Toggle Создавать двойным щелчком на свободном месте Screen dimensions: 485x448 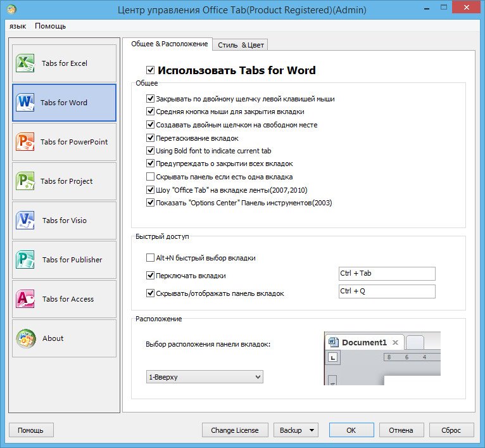point(150,125)
